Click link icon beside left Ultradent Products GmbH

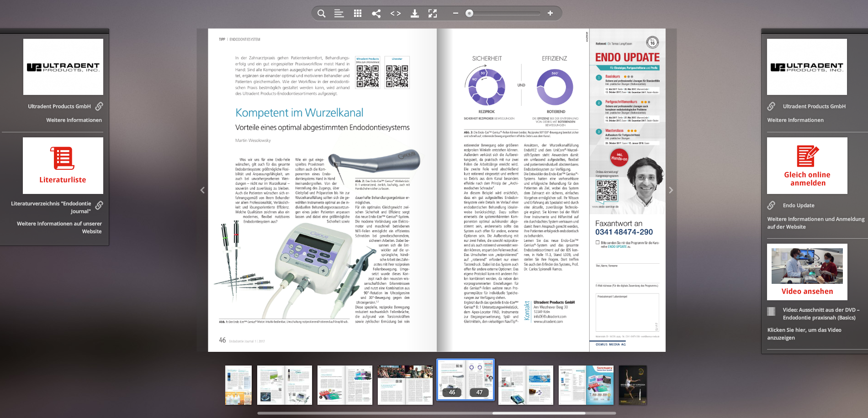[99, 106]
